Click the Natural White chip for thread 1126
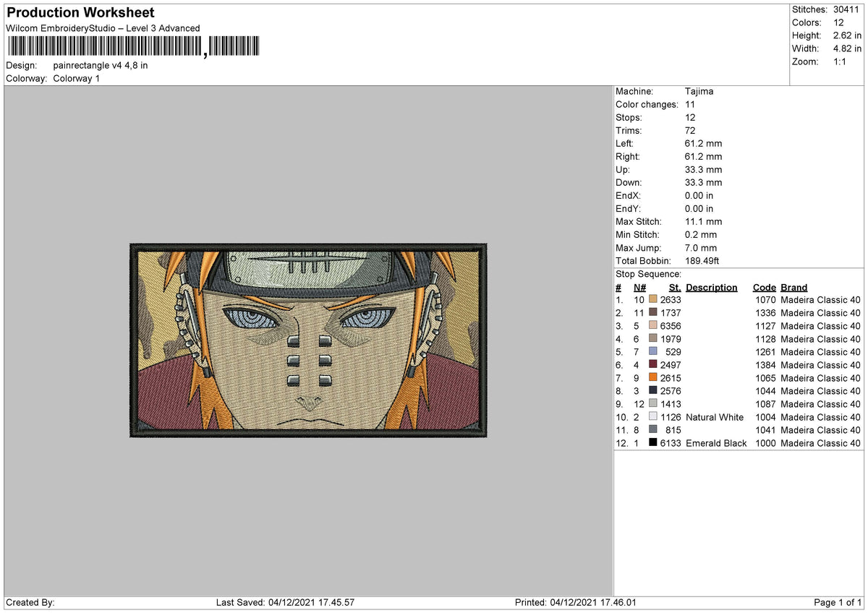Viewport: 868px width, 613px height. coord(655,417)
